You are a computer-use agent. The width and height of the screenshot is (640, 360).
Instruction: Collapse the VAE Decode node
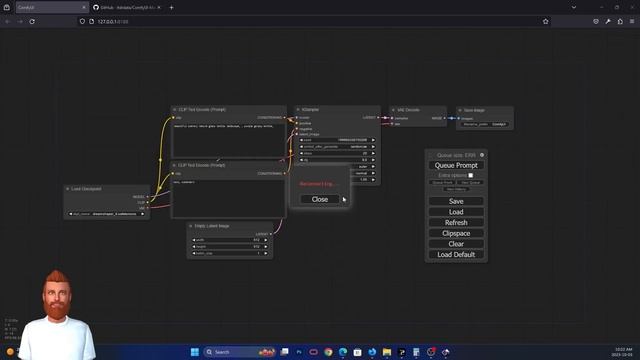pyautogui.click(x=393, y=110)
